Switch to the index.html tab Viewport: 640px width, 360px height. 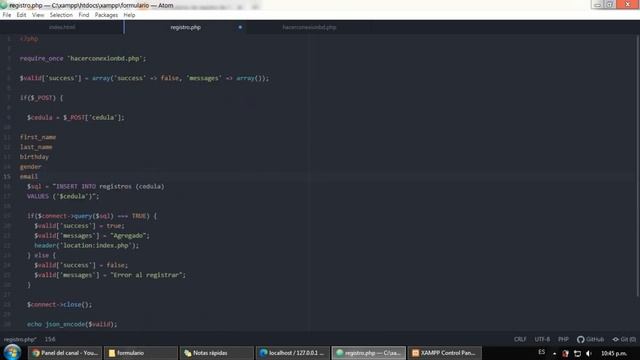click(x=62, y=27)
